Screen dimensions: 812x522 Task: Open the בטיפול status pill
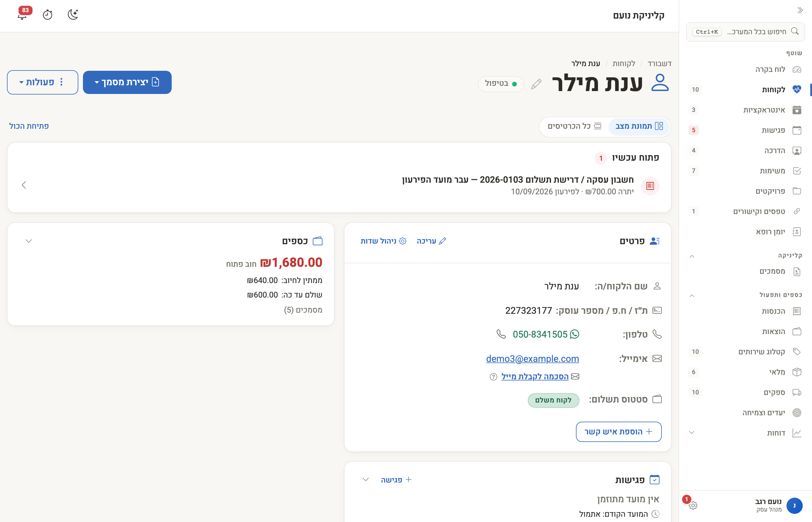[x=501, y=84]
